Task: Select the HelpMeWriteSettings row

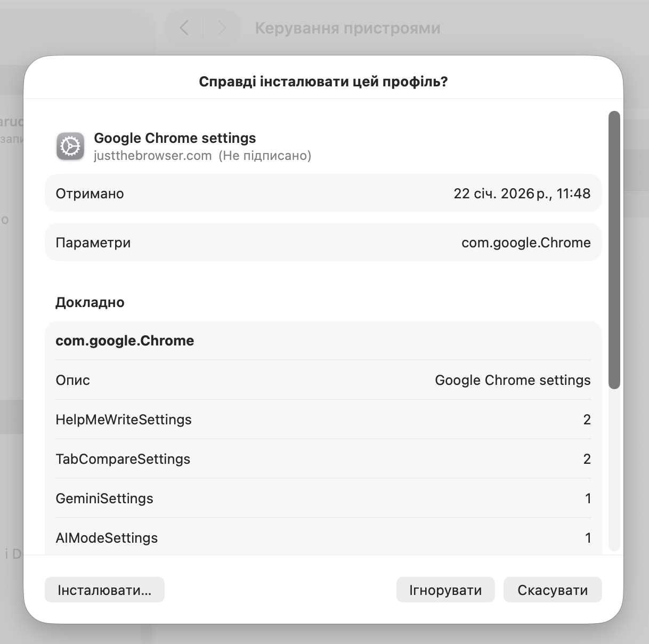Action: click(323, 420)
